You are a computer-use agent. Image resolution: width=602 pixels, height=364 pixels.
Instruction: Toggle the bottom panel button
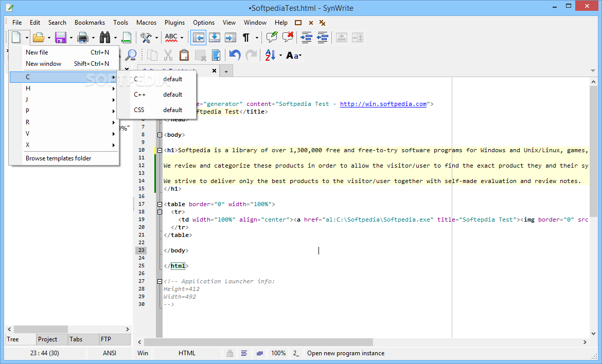[x=214, y=38]
